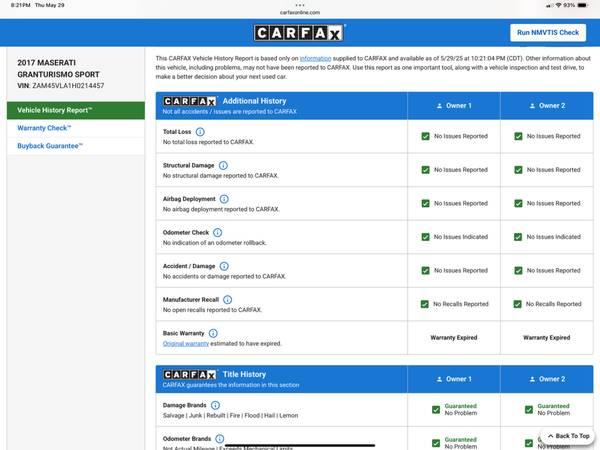Screen dimensions: 600x450
Task: Click the CARFAX logo in the header
Action: click(x=299, y=33)
